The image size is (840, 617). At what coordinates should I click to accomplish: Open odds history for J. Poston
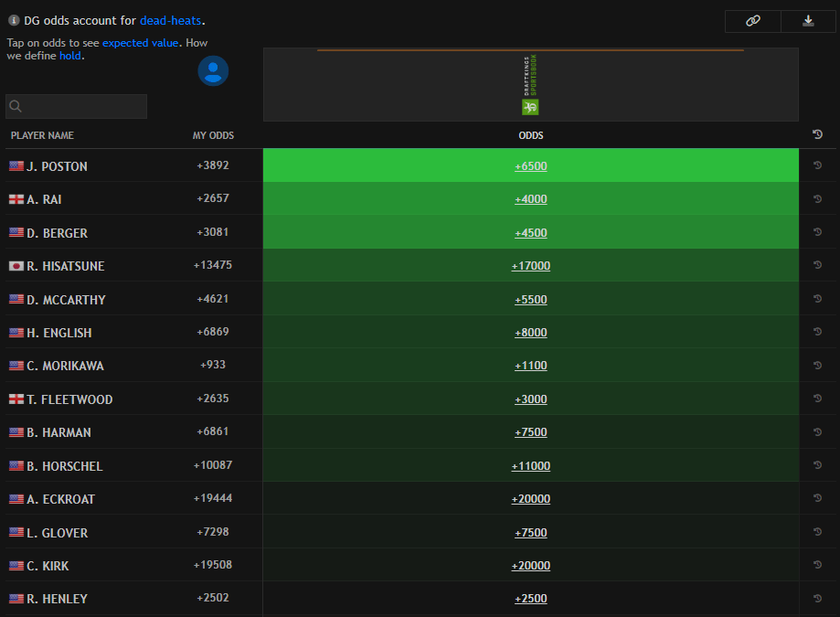(817, 165)
